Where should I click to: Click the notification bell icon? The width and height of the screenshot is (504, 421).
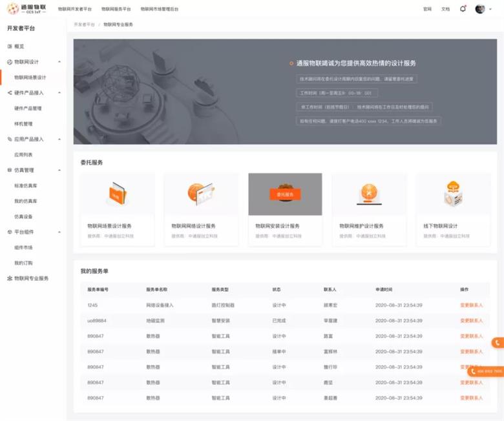tap(463, 9)
